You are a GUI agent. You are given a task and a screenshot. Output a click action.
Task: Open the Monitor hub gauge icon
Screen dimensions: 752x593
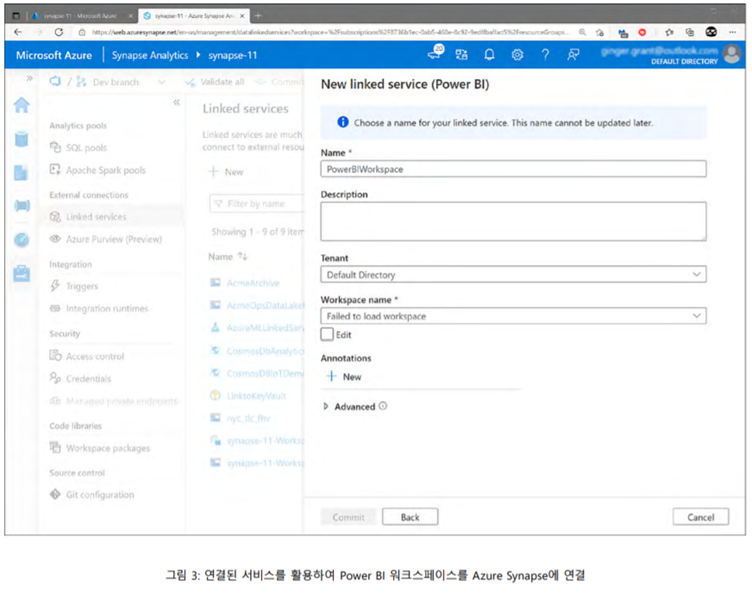(22, 239)
